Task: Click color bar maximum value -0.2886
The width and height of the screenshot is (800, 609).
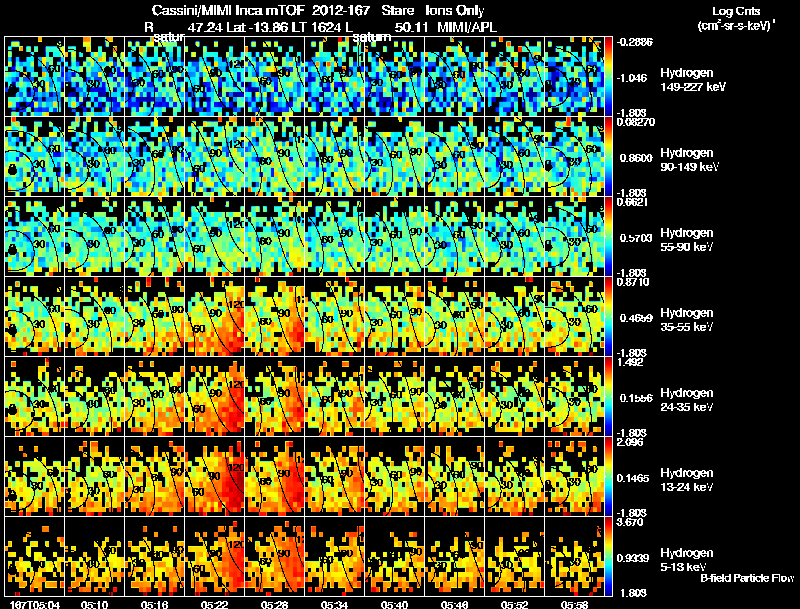Action: click(634, 42)
